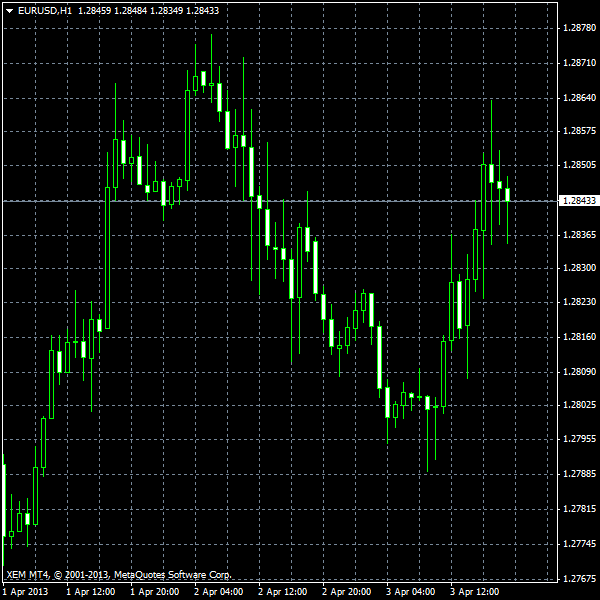
Task: Select the 1 Apr 12:00 time label
Action: point(90,592)
